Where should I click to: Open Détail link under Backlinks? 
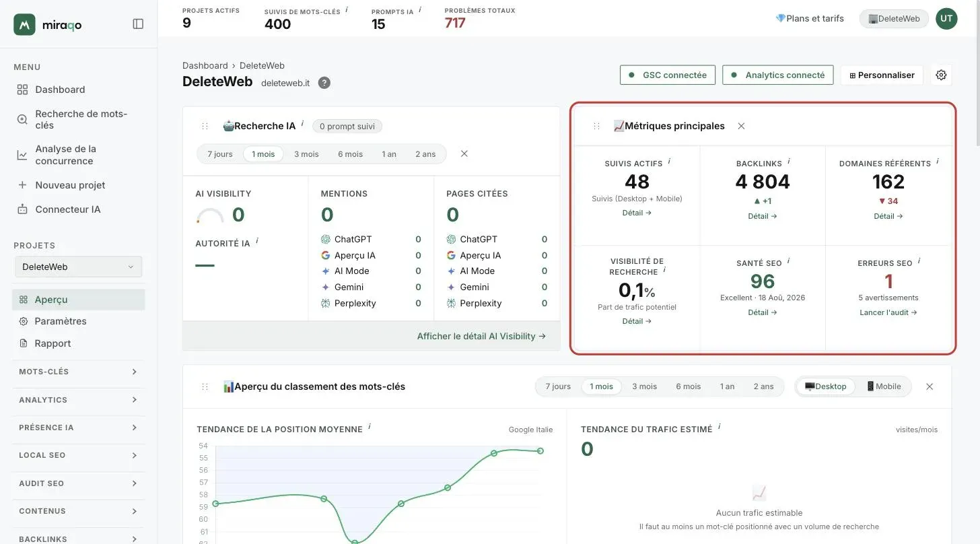(763, 216)
